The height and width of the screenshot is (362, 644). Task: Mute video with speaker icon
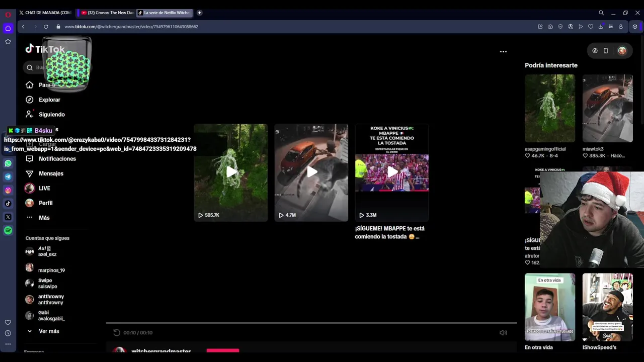click(x=503, y=332)
